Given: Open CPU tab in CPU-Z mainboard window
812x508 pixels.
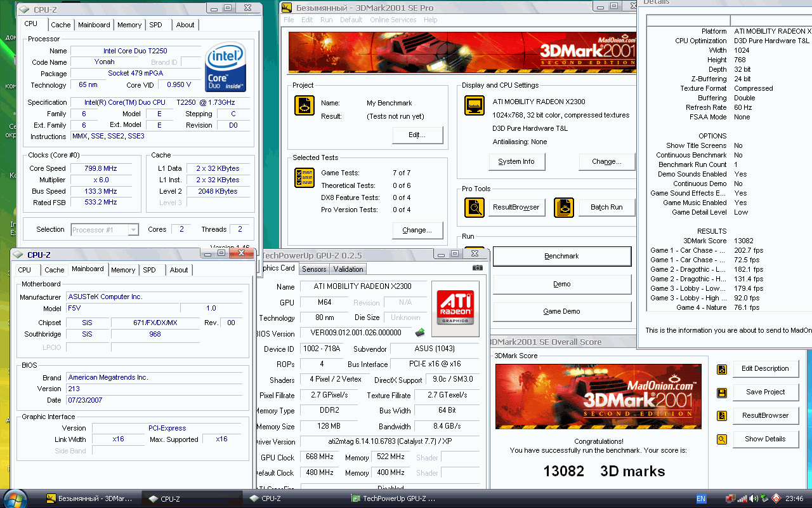Looking at the screenshot, I should (25, 270).
